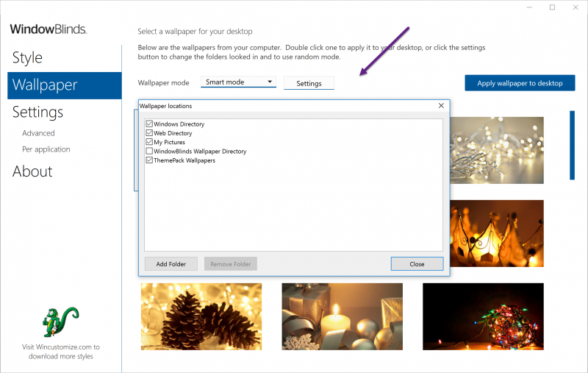Close the Wallpaper locations dialog with X

(441, 106)
